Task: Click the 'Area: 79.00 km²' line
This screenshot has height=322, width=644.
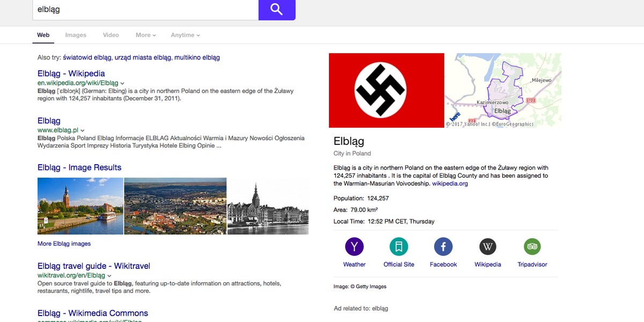Action: click(356, 210)
